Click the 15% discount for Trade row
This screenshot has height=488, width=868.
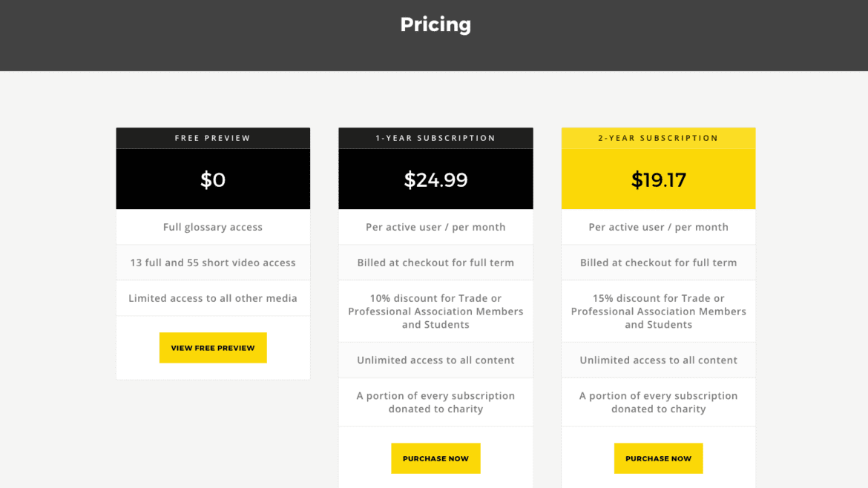(658, 311)
